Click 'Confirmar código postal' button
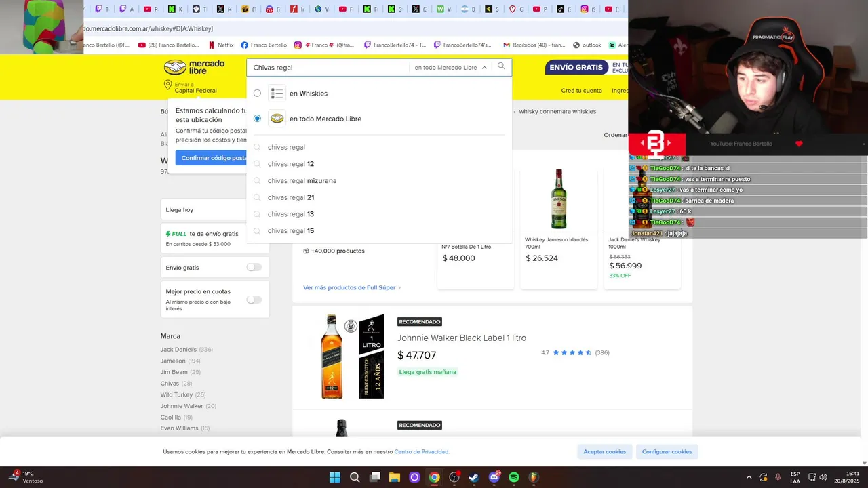868x488 pixels. point(211,158)
